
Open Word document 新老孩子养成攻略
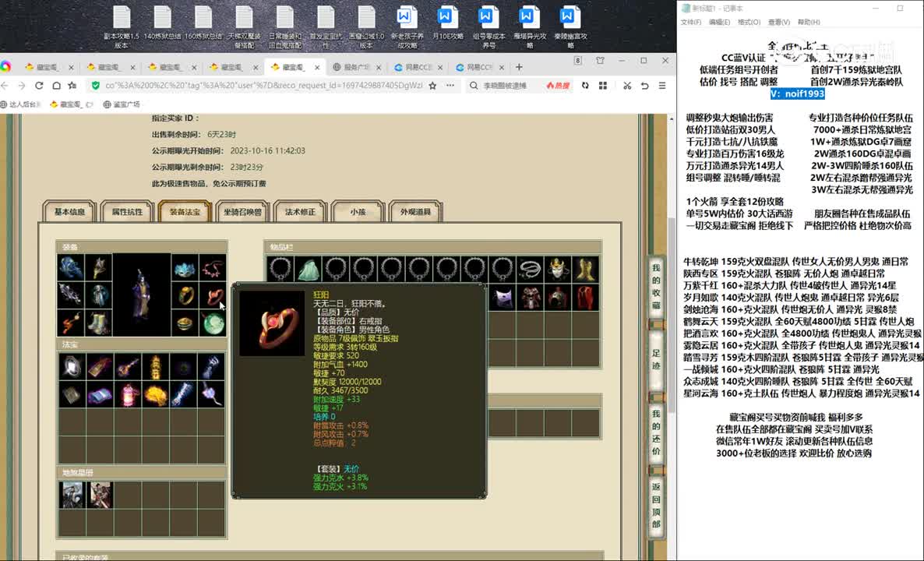click(x=407, y=27)
